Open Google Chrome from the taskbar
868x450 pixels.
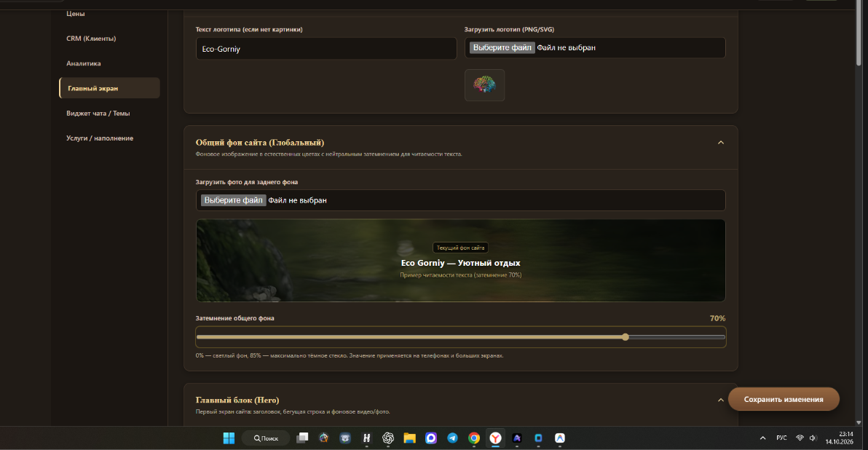(474, 438)
